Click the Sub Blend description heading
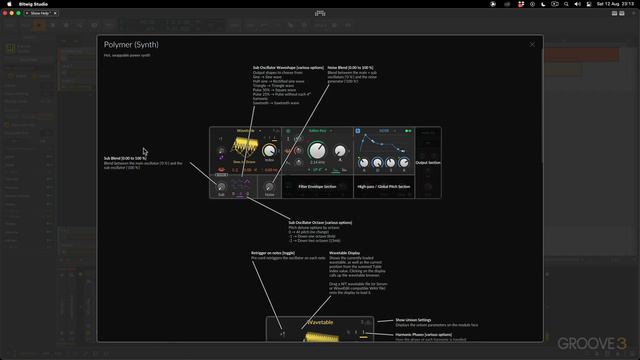The image size is (640, 360). click(x=125, y=158)
